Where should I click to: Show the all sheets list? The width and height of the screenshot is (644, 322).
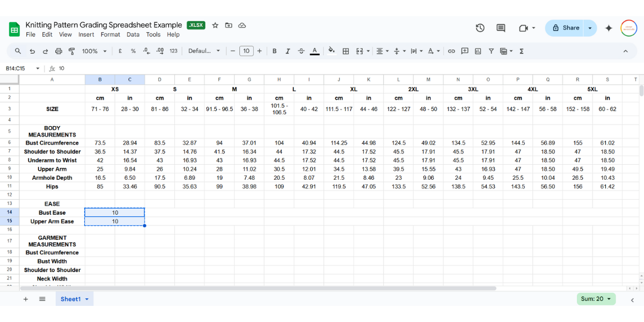coord(42,299)
